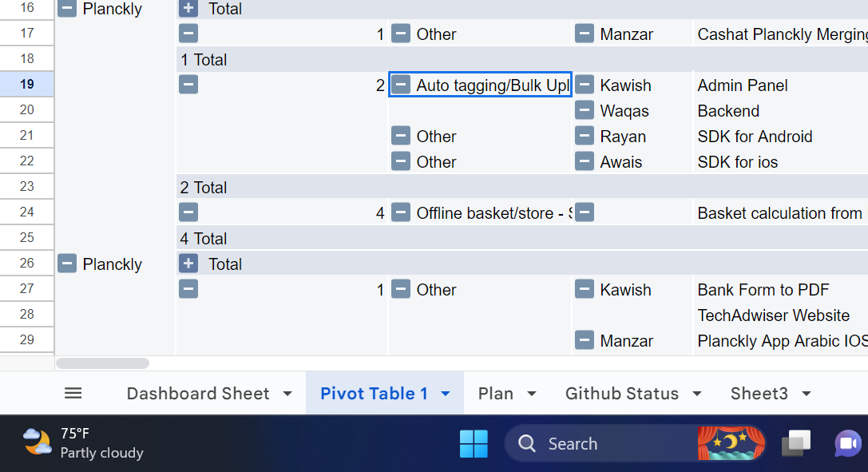
Task: Collapse the Awais row minus toggle
Action: (x=584, y=161)
